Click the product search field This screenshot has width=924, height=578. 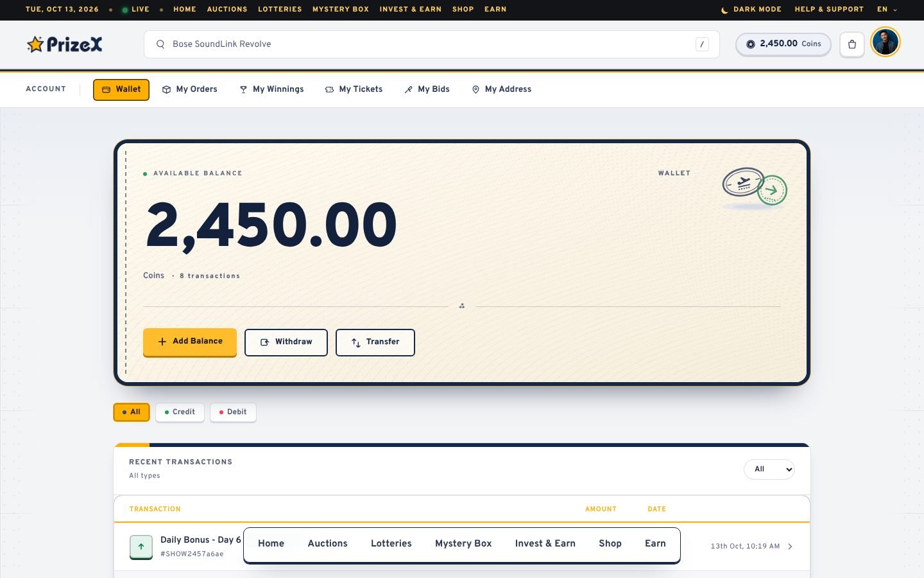pyautogui.click(x=431, y=44)
